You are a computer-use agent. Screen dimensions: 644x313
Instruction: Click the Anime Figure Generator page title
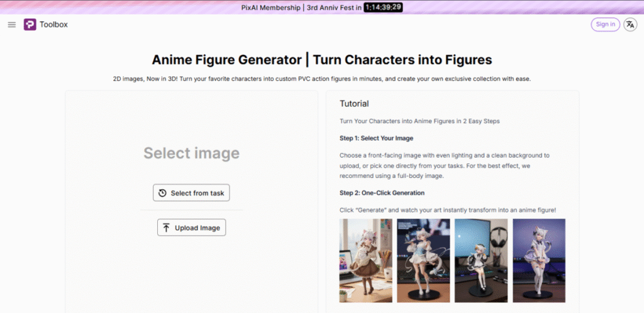pyautogui.click(x=321, y=60)
